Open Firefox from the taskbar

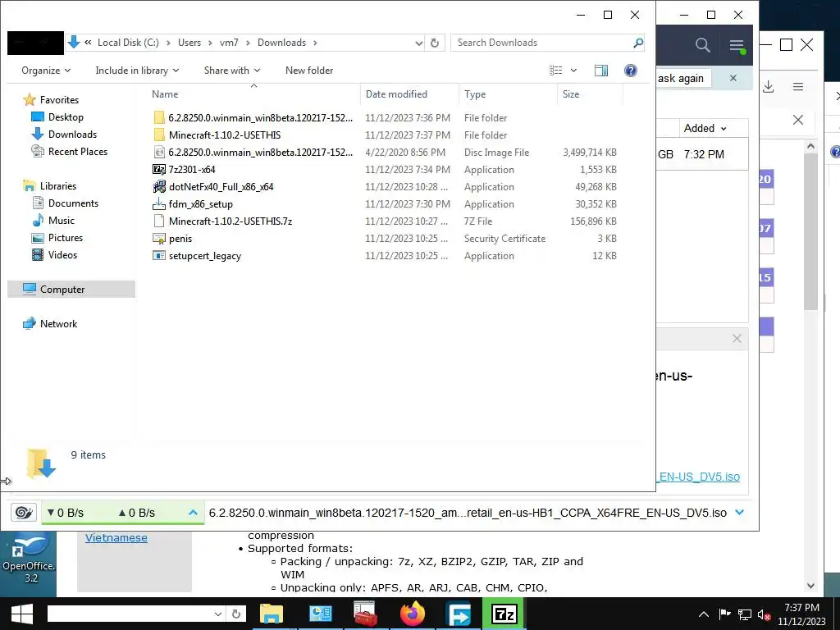pyautogui.click(x=412, y=614)
